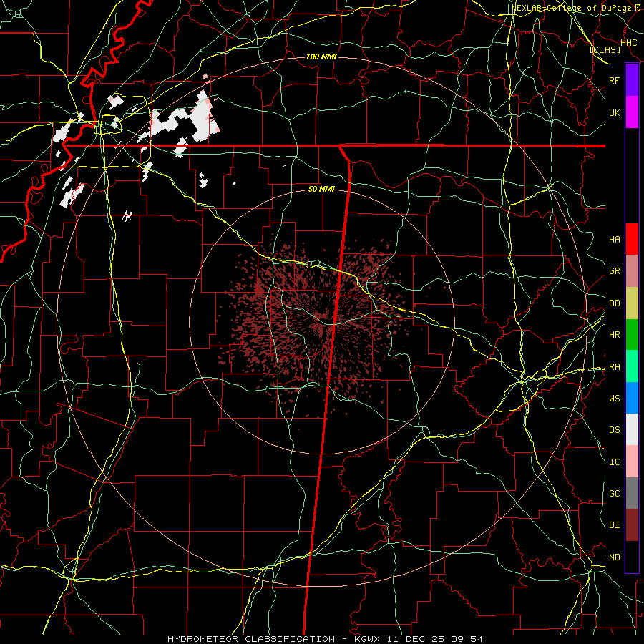Click the RA legend label

614,367
